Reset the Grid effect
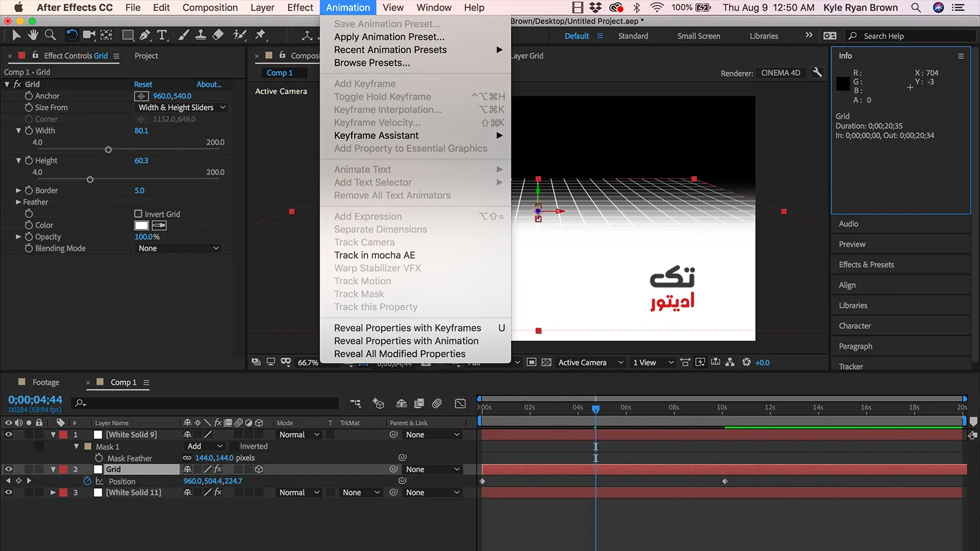Viewport: 980px width, 551px height. coord(143,84)
